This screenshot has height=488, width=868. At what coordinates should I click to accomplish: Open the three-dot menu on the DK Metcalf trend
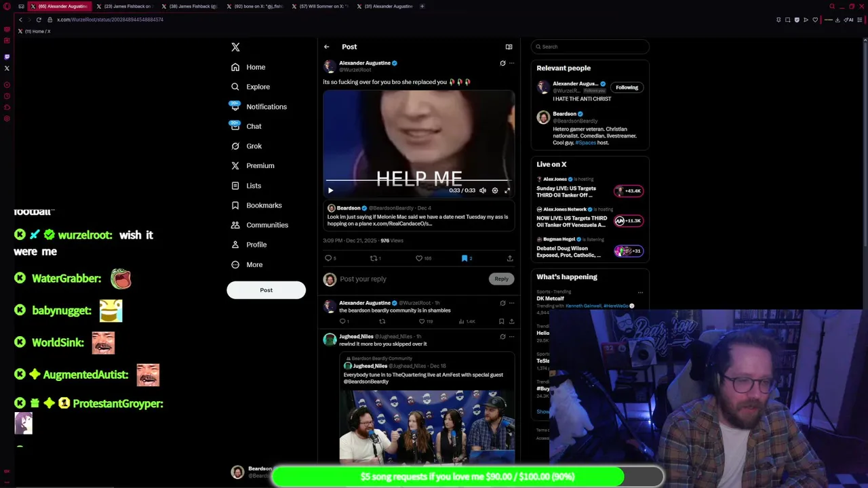pos(640,293)
